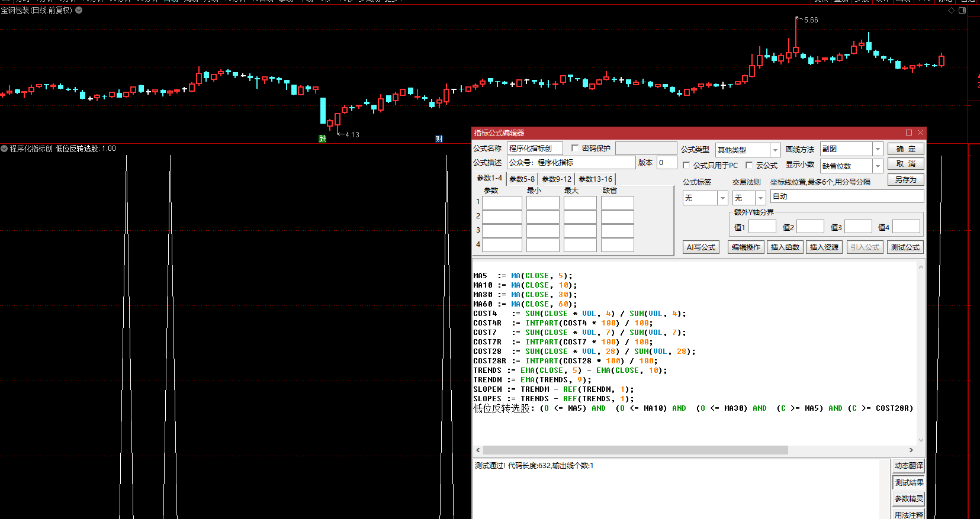The width and height of the screenshot is (980, 519).
Task: Check the 公式只用于PC option
Action: point(687,165)
